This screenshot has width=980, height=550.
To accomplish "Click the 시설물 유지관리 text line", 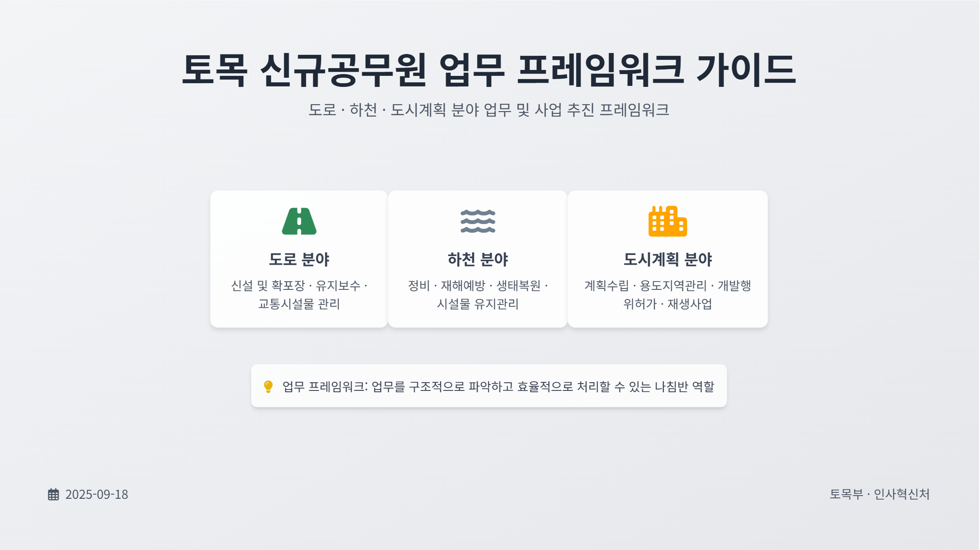I will coord(478,304).
